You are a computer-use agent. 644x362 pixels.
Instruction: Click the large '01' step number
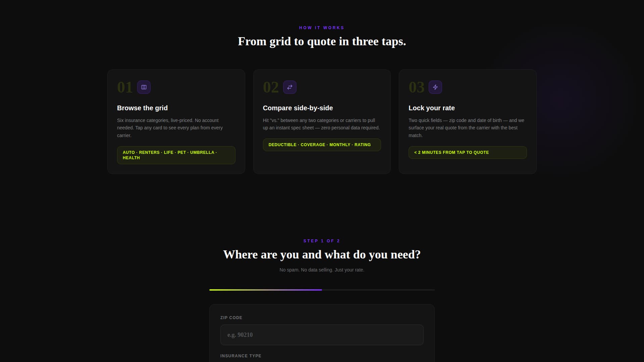pos(124,87)
